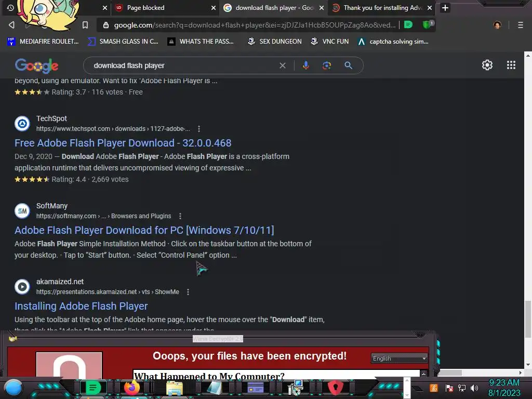Screen dimensions: 532x399
Task: Start voice search with microphone icon
Action: coord(305,65)
